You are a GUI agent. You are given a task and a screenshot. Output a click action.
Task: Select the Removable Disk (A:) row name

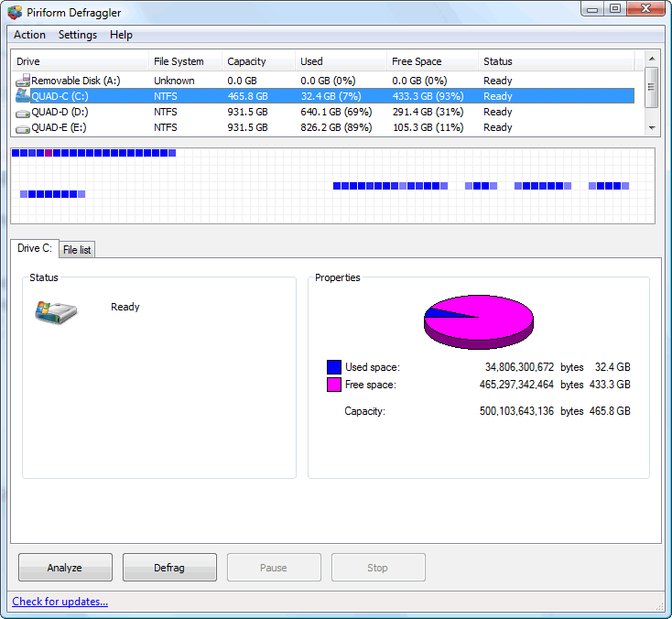coord(76,81)
